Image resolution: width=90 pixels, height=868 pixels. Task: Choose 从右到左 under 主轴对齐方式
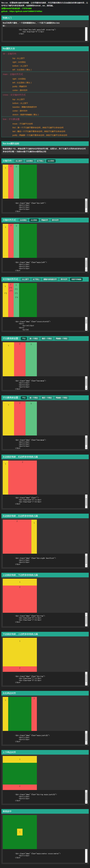coord(23,220)
